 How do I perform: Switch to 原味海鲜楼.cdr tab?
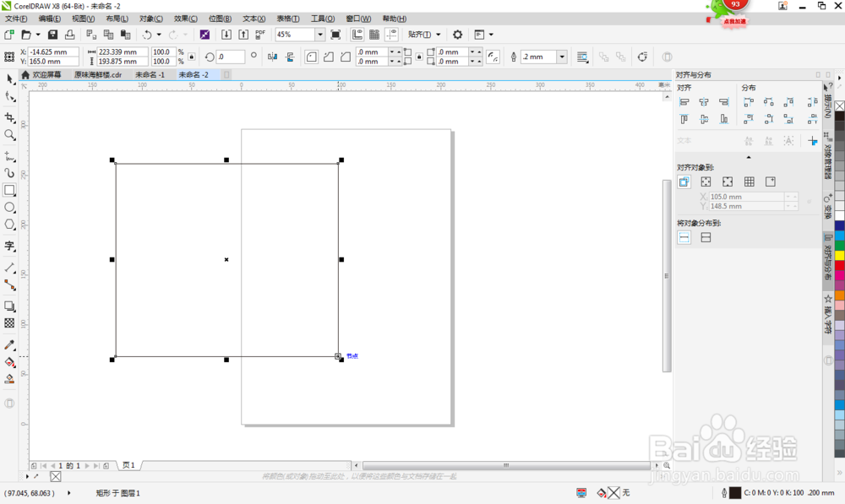pyautogui.click(x=97, y=75)
